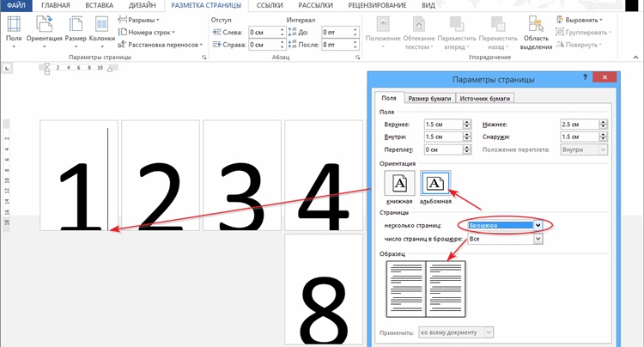The width and height of the screenshot is (644, 347).
Task: Expand the Повернуть rotate dropdown
Action: click(x=579, y=45)
